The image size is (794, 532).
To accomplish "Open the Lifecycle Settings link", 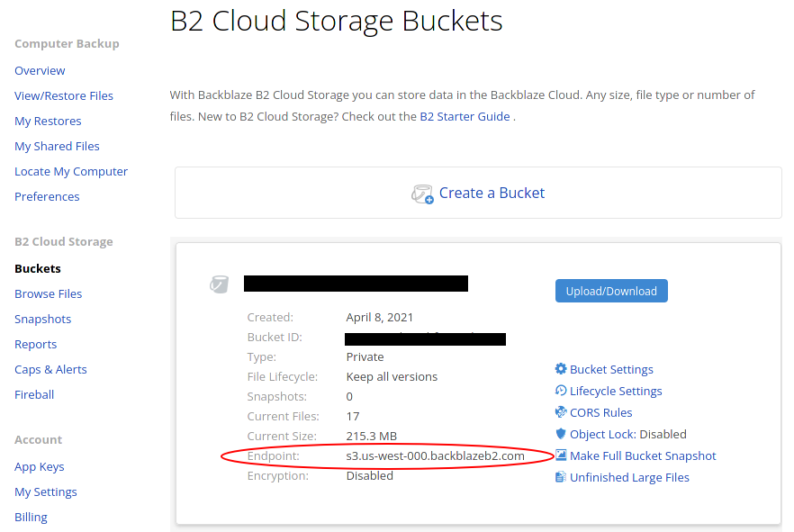I will [616, 392].
